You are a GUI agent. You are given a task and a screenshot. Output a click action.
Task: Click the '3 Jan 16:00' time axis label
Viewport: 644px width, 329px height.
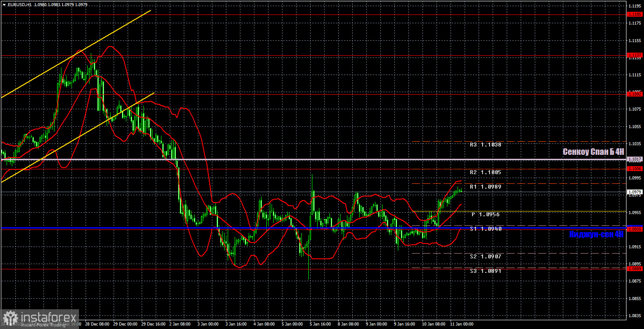(x=236, y=324)
